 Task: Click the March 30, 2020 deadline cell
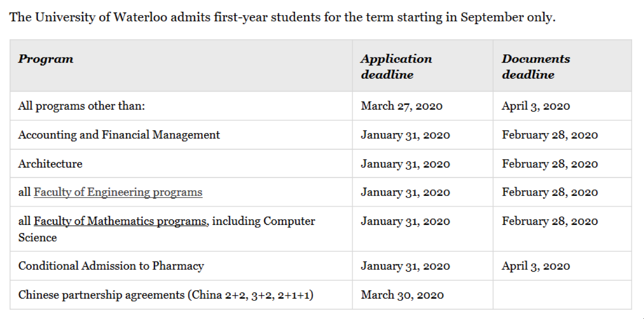click(x=423, y=295)
